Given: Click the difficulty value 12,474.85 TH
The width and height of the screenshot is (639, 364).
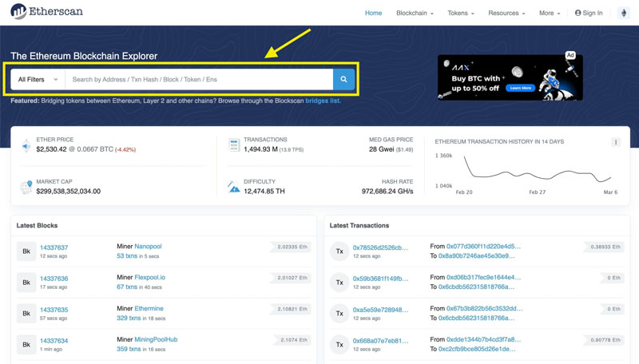Looking at the screenshot, I should click(264, 192).
